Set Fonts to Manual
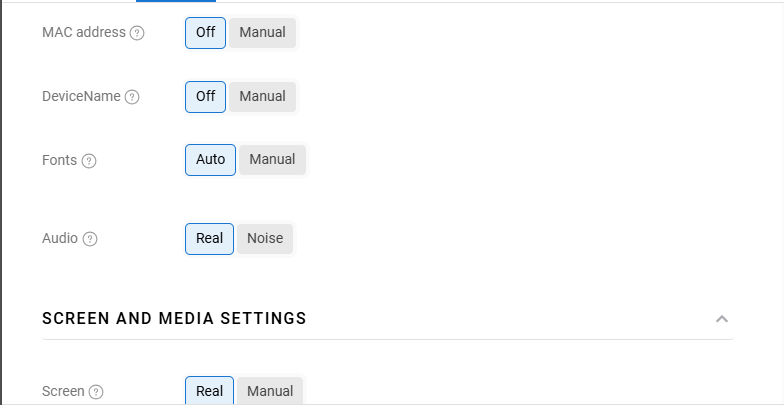The width and height of the screenshot is (784, 405). tap(272, 160)
